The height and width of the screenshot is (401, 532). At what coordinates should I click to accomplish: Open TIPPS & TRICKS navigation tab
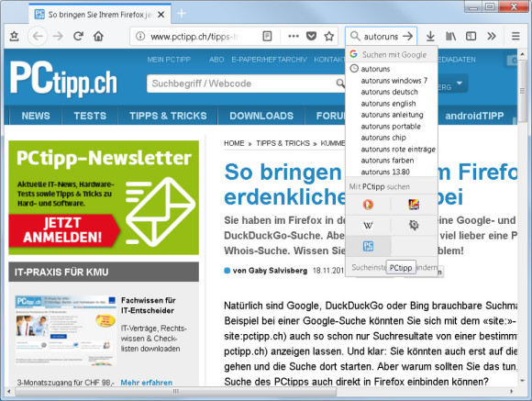(168, 116)
